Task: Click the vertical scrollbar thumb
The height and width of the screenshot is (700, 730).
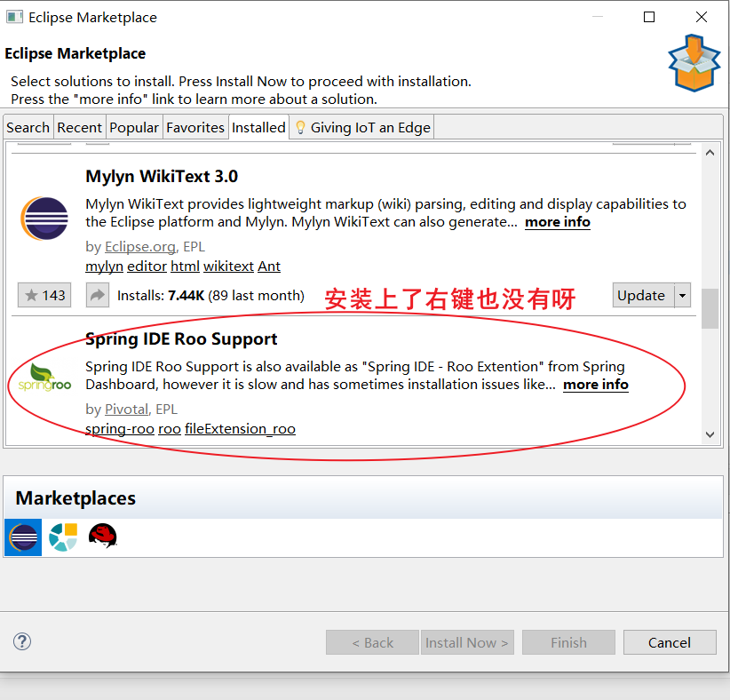Action: coord(710,309)
